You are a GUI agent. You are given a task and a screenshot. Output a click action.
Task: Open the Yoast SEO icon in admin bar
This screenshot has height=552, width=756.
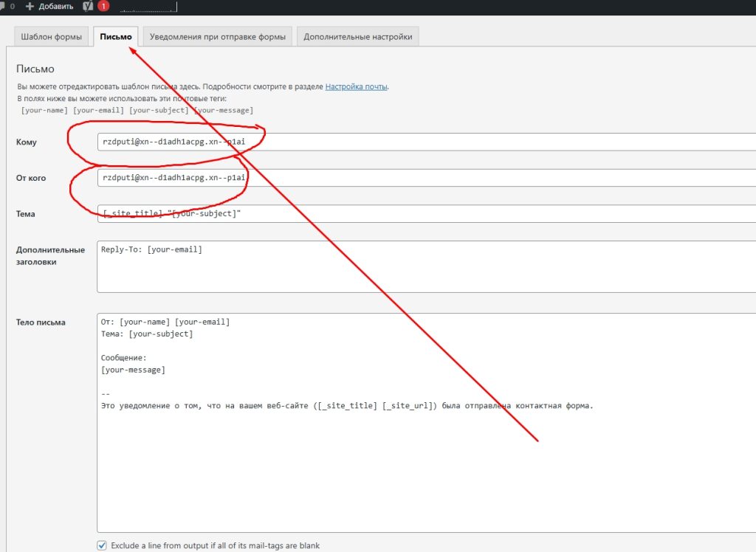(88, 6)
